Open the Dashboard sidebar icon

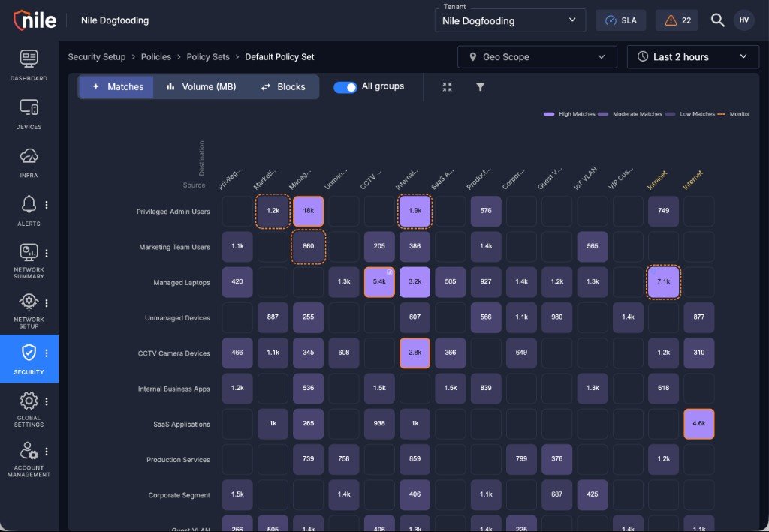(29, 59)
